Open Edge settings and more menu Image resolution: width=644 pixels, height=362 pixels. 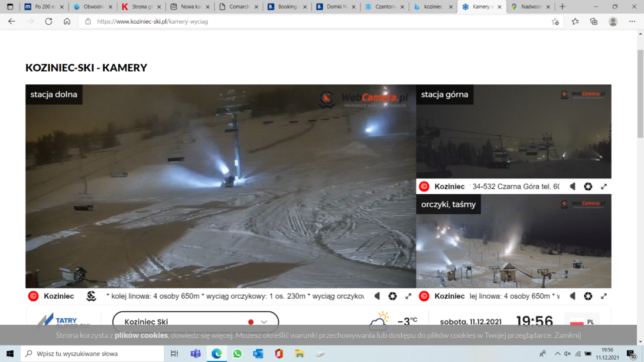(x=632, y=21)
